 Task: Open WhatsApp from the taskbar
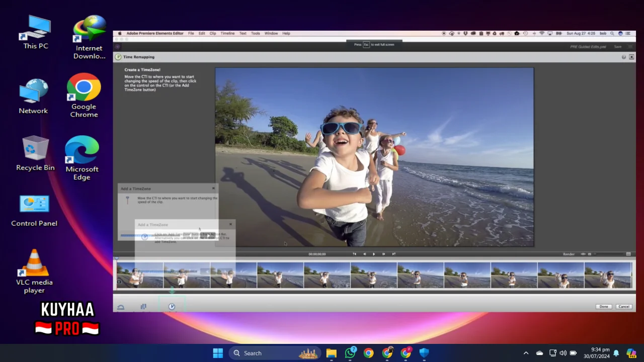350,353
